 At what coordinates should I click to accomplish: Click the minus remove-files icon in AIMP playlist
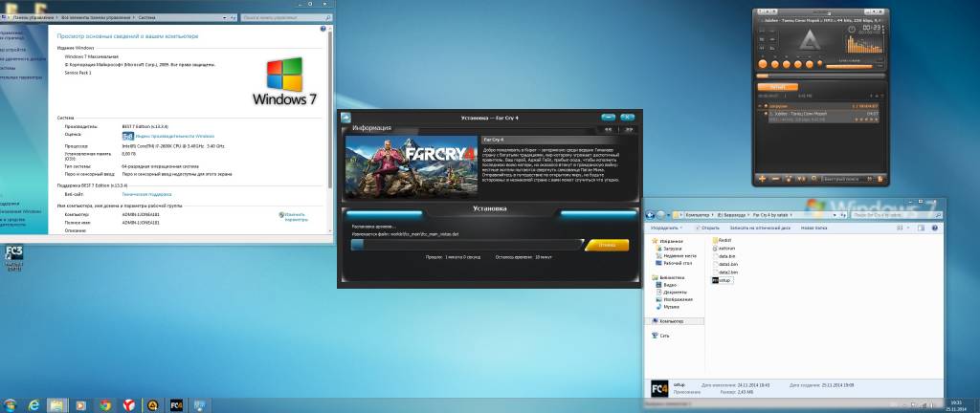(x=775, y=179)
